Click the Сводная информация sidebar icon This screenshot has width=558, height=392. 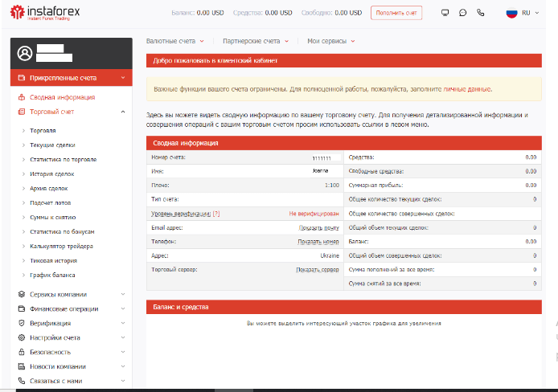coord(22,97)
